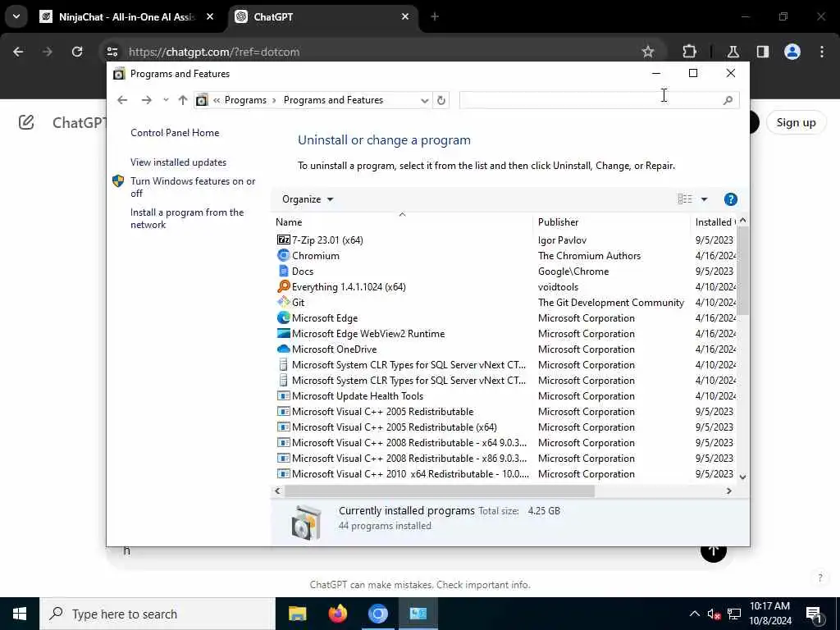This screenshot has height=630, width=840.
Task: Click the taskbar clock 10:17 AM
Action: point(769,606)
